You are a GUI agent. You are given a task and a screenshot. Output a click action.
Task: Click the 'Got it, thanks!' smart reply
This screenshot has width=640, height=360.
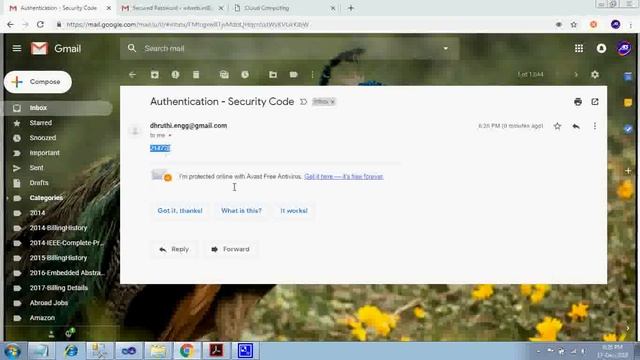click(180, 211)
